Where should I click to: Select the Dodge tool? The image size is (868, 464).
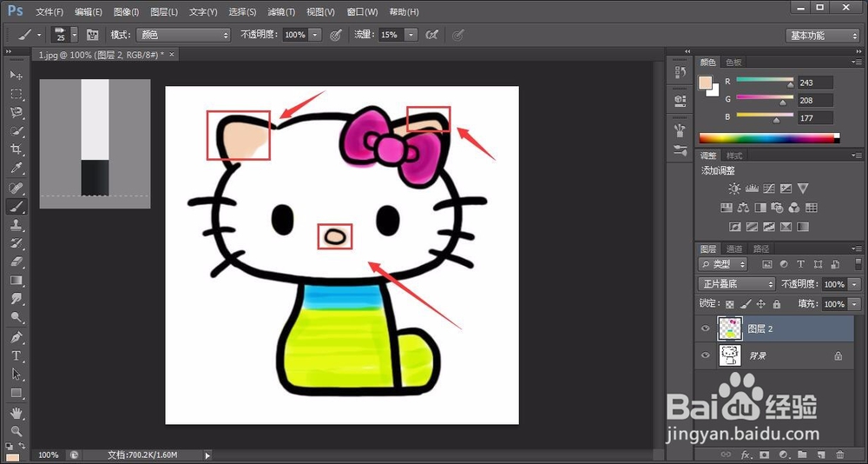16,318
